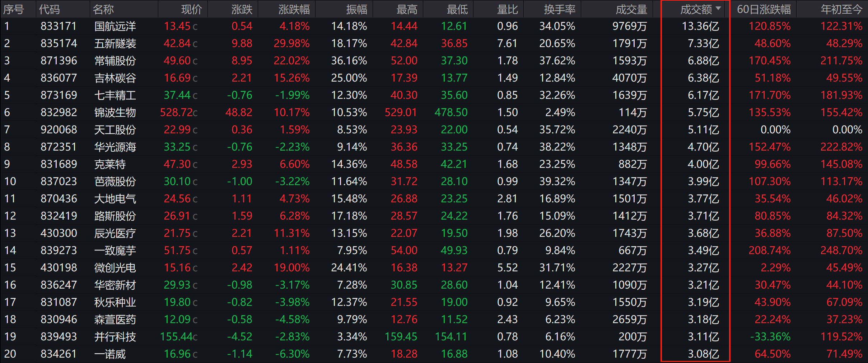Click change value -4.52 of 并行科技
The width and height of the screenshot is (868, 363).
(240, 337)
